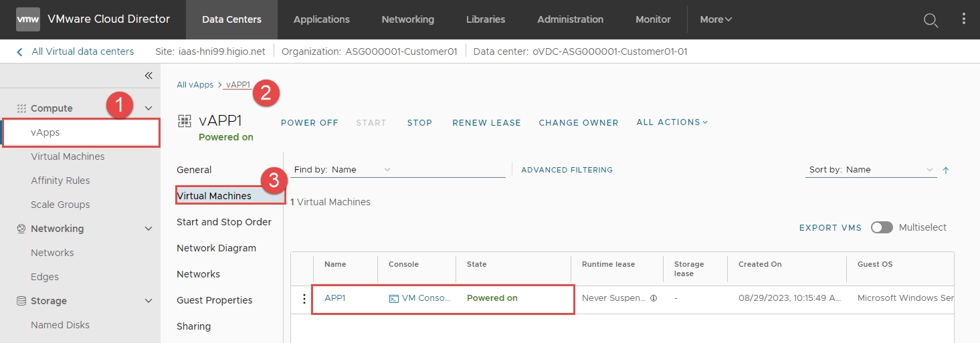The height and width of the screenshot is (343, 980).
Task: Switch to the Networking top tab
Action: pos(407,19)
